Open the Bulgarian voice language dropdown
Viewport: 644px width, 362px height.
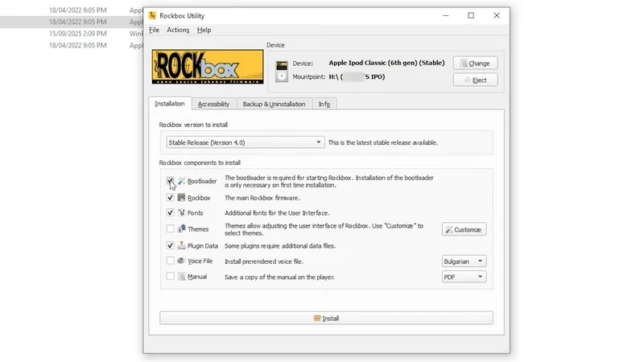coord(464,261)
